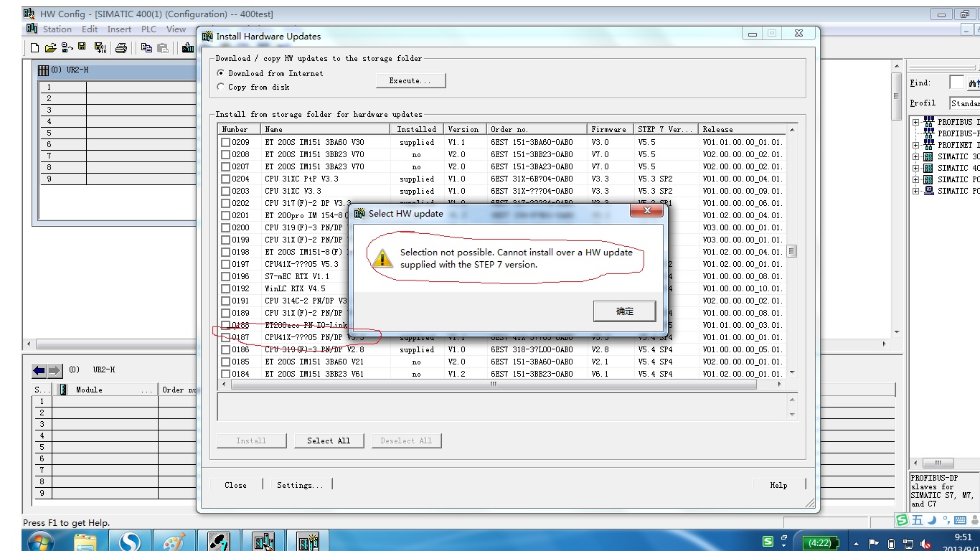980x551 pixels.
Task: Expand the SIMATIC 300 catalog node
Action: click(x=915, y=156)
